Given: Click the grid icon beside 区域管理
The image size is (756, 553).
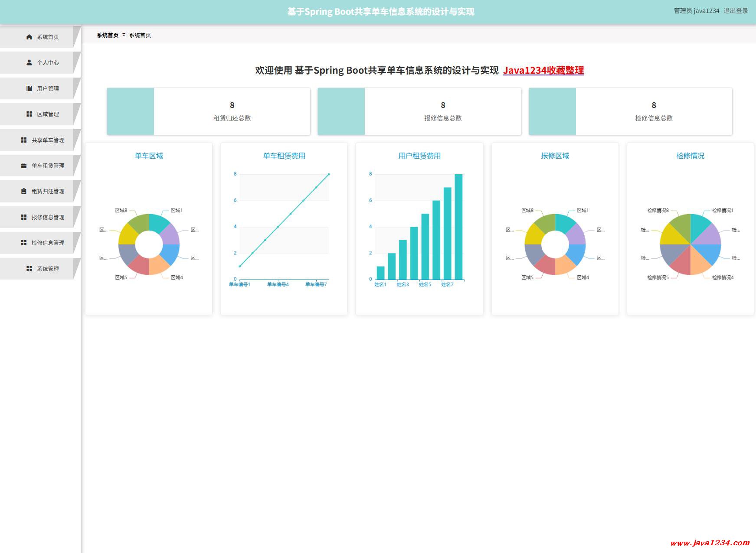Looking at the screenshot, I should pos(29,114).
